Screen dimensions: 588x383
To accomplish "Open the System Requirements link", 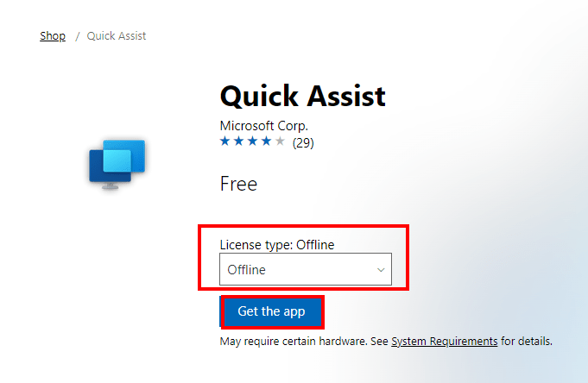I will pyautogui.click(x=444, y=342).
